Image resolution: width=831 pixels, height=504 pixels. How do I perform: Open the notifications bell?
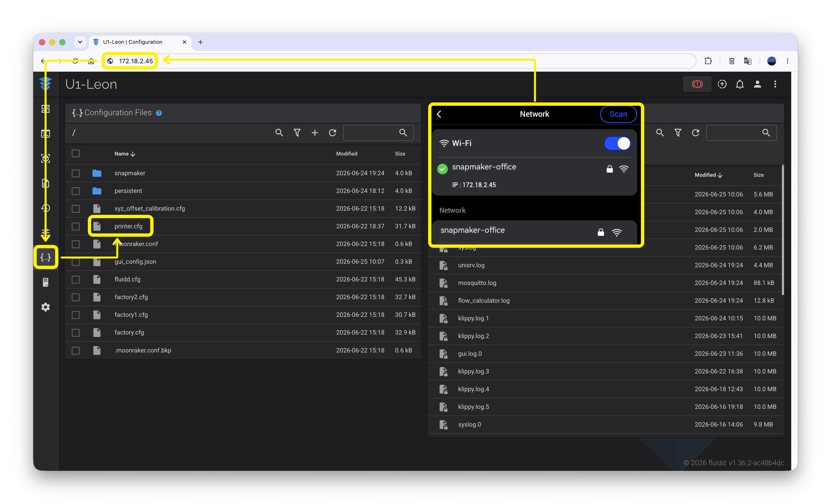pyautogui.click(x=740, y=84)
